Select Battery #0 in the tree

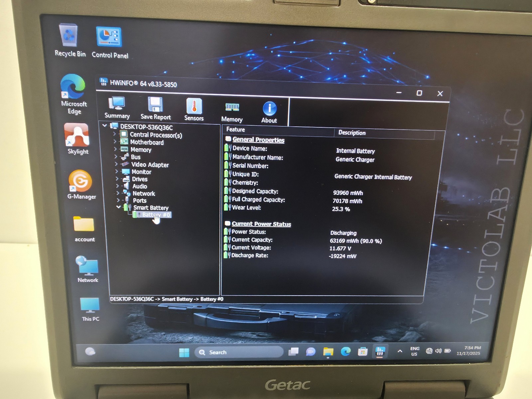tap(156, 215)
